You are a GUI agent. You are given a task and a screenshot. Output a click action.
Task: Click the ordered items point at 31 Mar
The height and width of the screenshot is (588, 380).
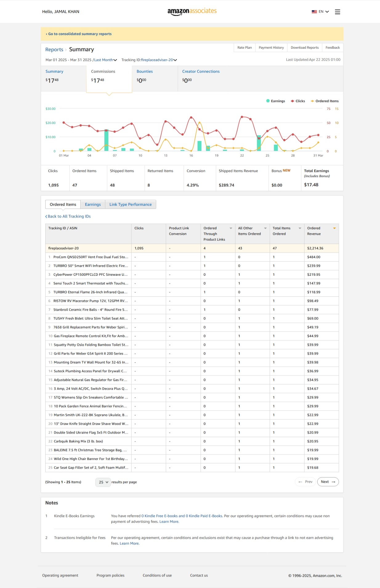(318, 142)
